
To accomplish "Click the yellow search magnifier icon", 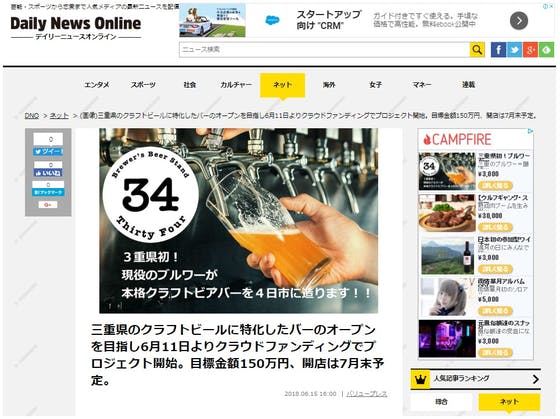I will (477, 50).
